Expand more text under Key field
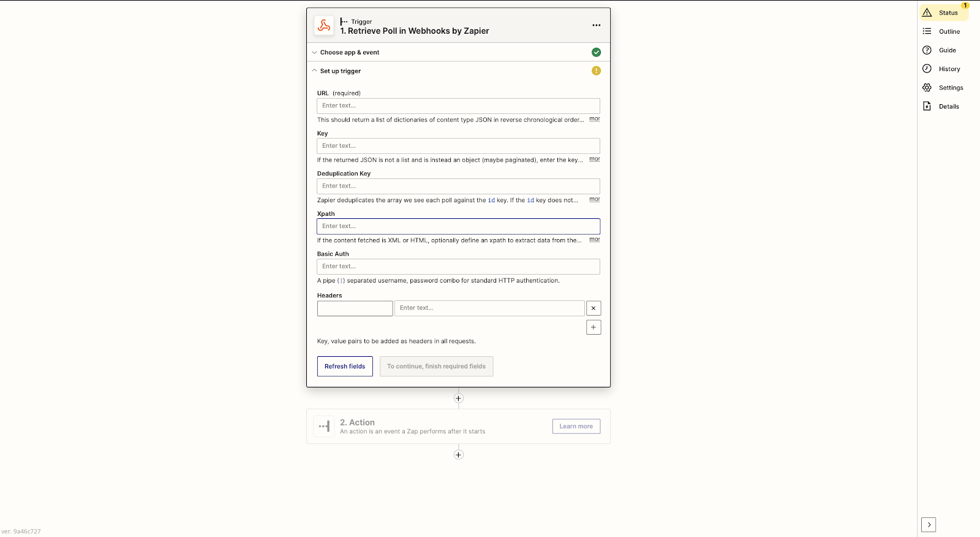 point(595,159)
